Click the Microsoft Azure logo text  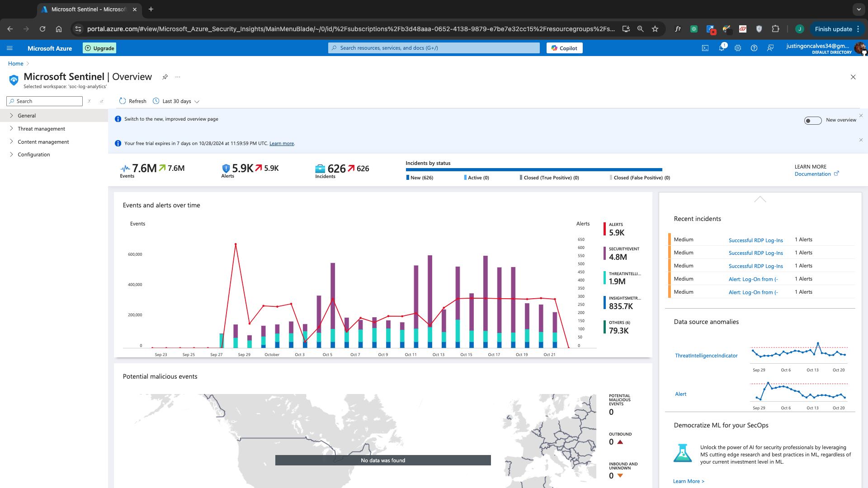pyautogui.click(x=50, y=48)
